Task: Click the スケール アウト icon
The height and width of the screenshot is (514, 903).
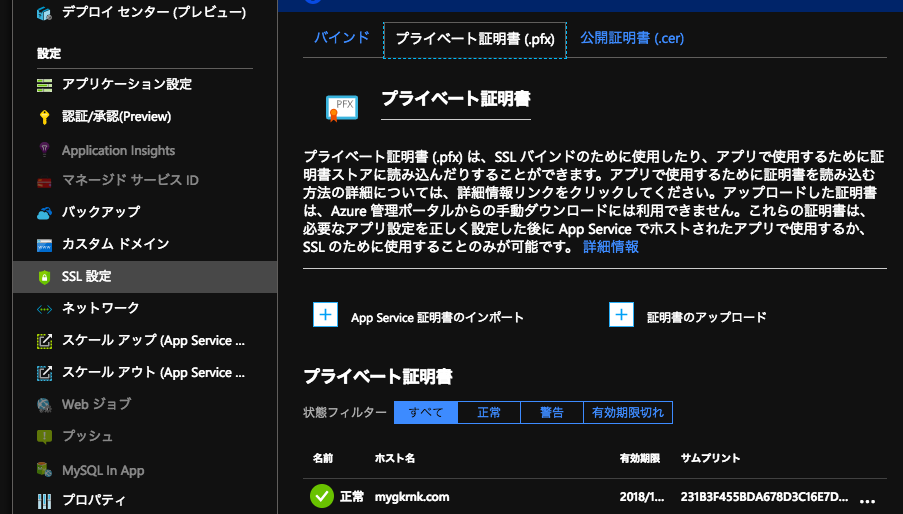Action: [44, 373]
